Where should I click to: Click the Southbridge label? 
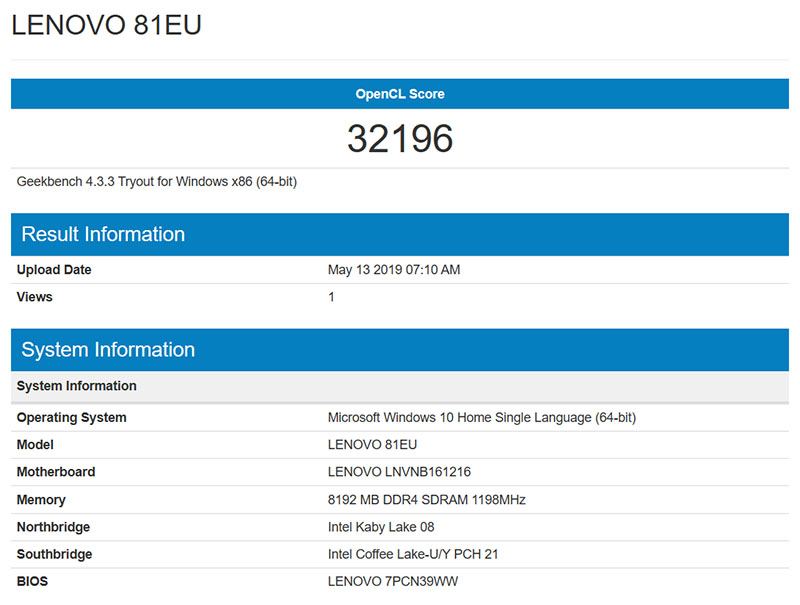tap(55, 554)
